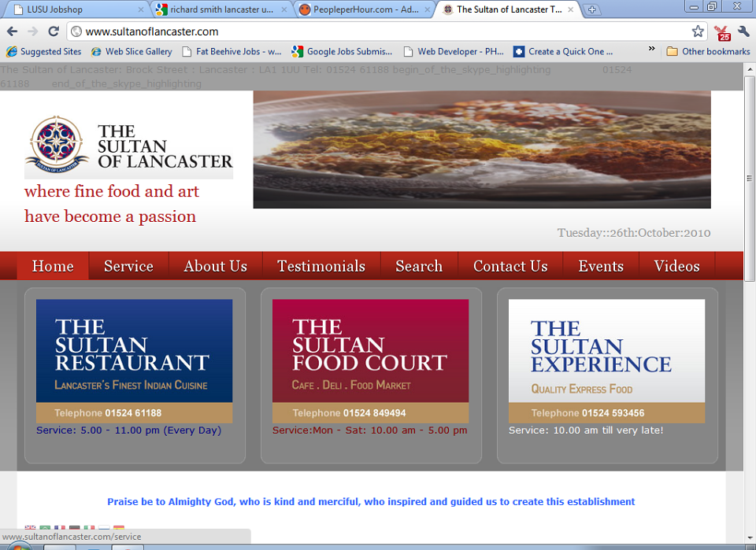Viewport: 756px width, 550px height.
Task: Open the Search menu item
Action: [419, 266]
